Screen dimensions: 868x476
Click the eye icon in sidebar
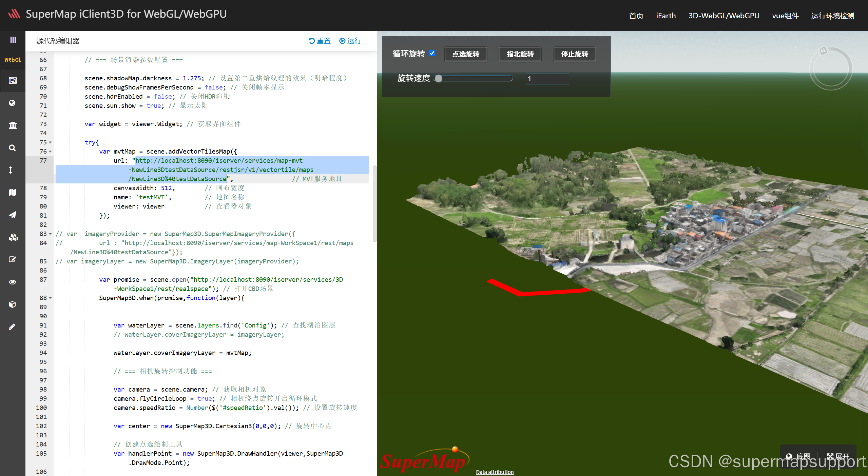12,282
